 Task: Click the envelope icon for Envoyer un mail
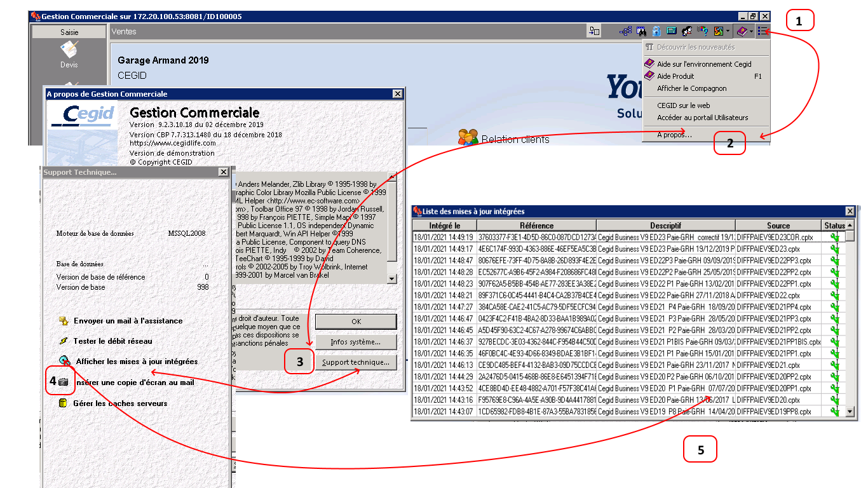63,321
